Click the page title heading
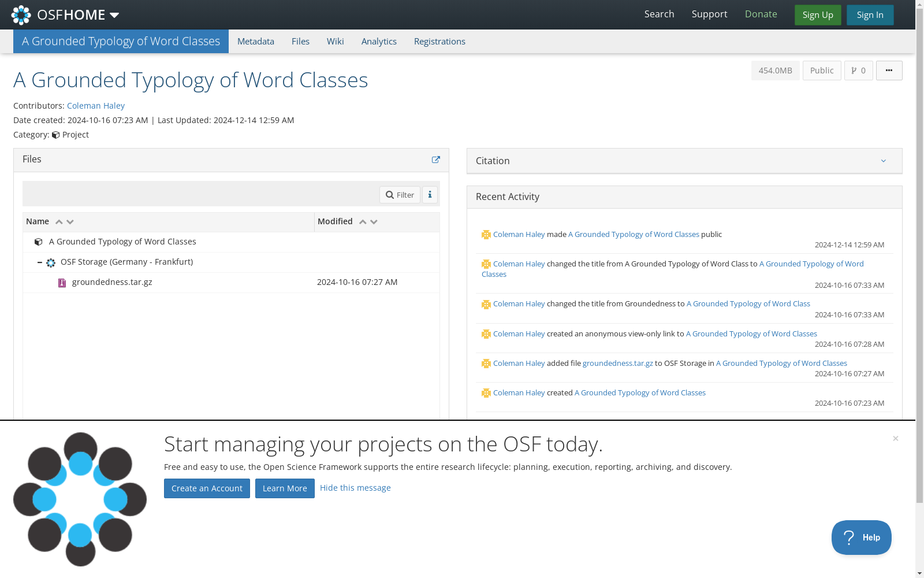 pos(191,80)
